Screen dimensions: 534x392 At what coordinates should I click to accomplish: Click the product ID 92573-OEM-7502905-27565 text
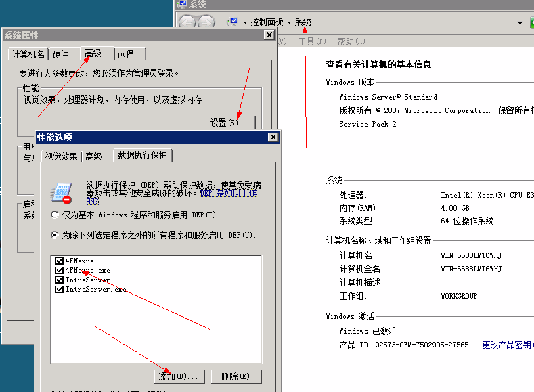point(422,345)
